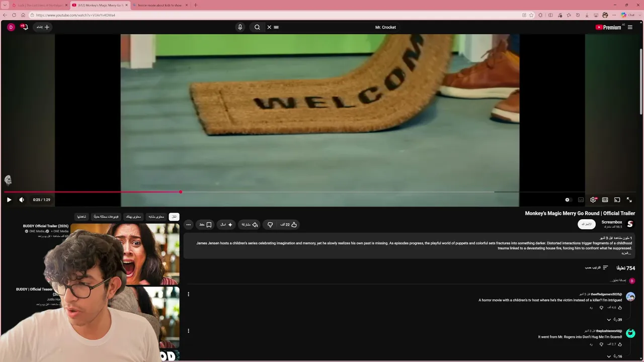Open options for theeffedgamers5035 comment
Screen dimensions: 644x362
(188, 294)
